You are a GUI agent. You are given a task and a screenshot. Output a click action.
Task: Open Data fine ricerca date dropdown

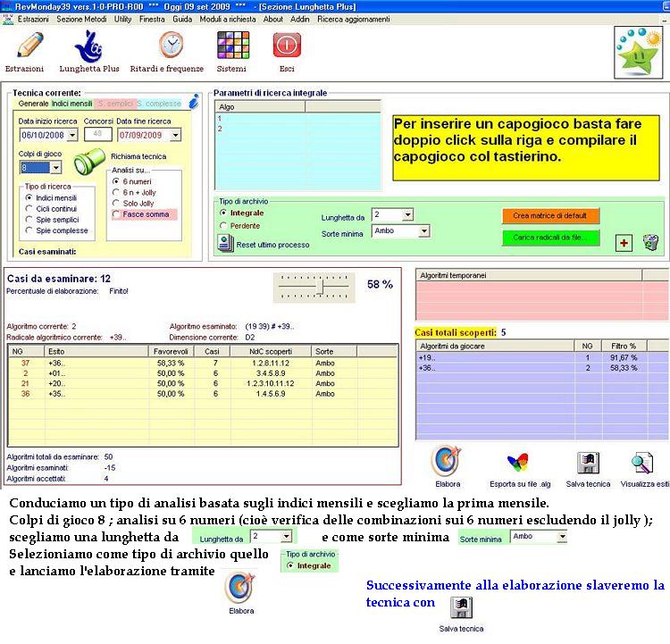tap(175, 135)
